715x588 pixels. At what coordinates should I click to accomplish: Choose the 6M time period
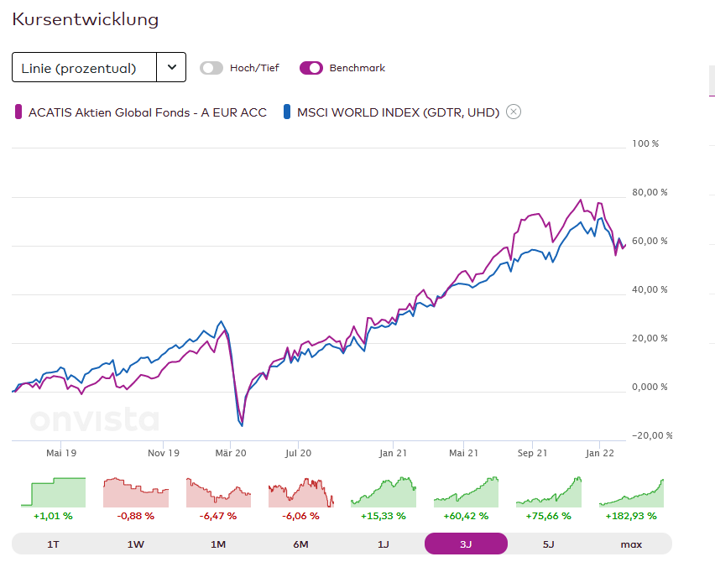click(x=300, y=544)
